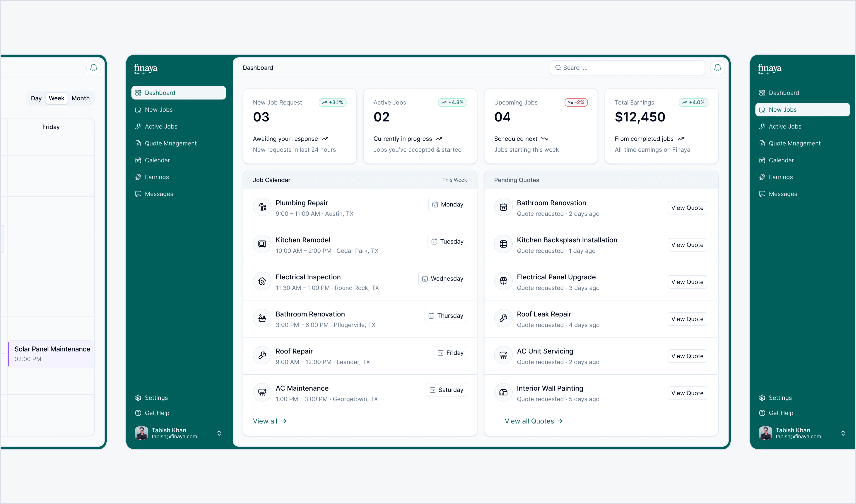
Task: Open Quote Mnagement in main sidebar
Action: [x=171, y=143]
